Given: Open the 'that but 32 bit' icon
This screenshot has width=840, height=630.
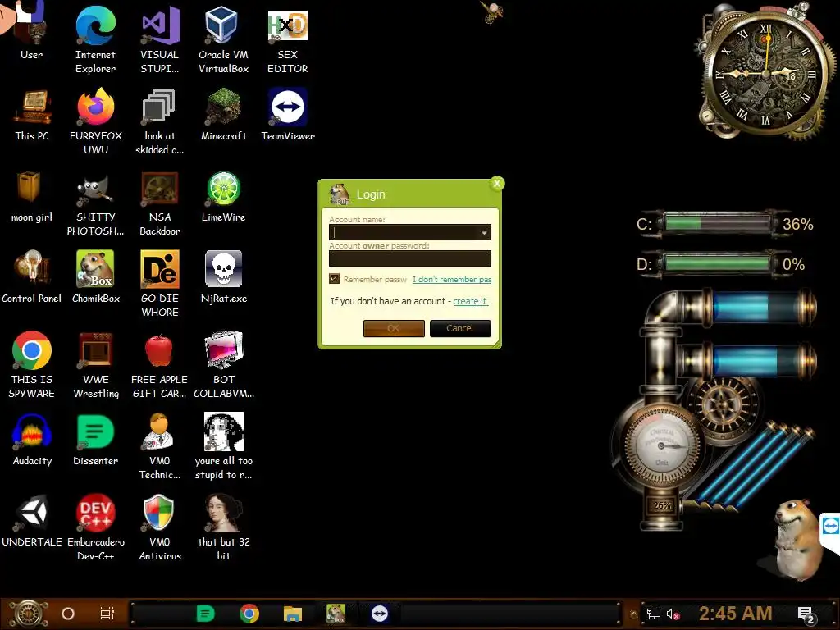Looking at the screenshot, I should coord(223,527).
